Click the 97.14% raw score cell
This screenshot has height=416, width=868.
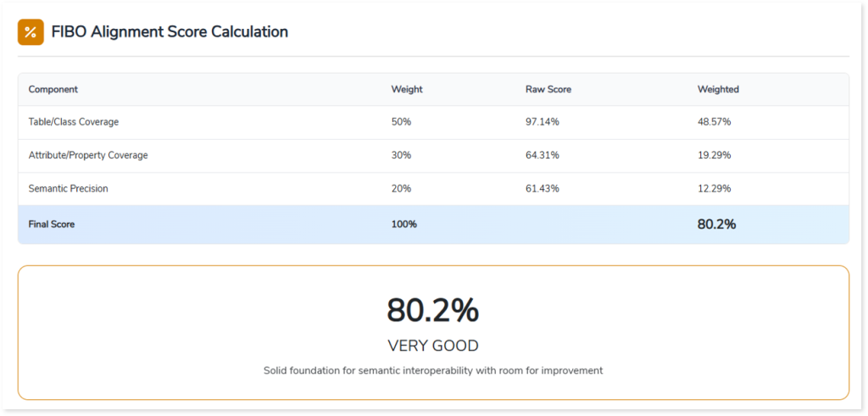tap(542, 122)
